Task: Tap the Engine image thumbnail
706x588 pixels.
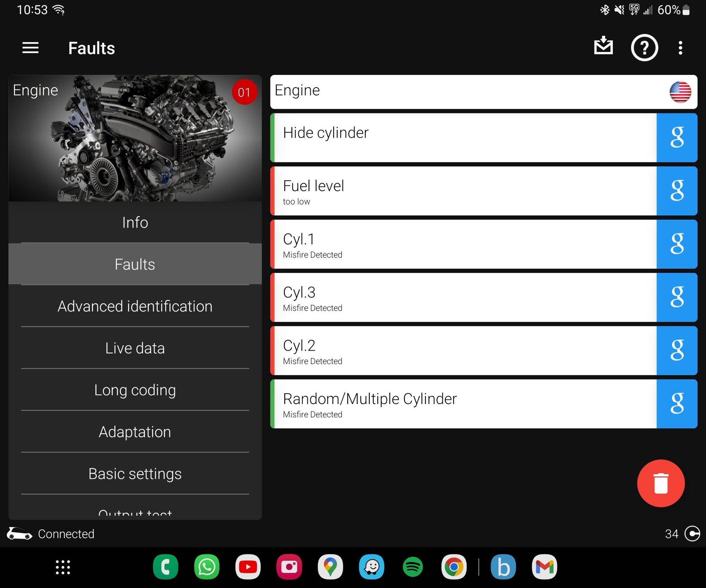Action: pos(135,138)
